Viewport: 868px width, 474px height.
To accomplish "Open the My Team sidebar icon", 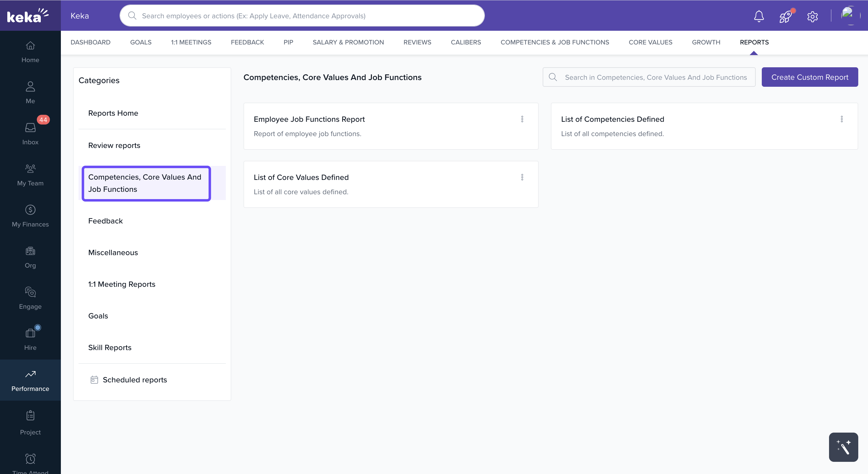I will pos(30,175).
